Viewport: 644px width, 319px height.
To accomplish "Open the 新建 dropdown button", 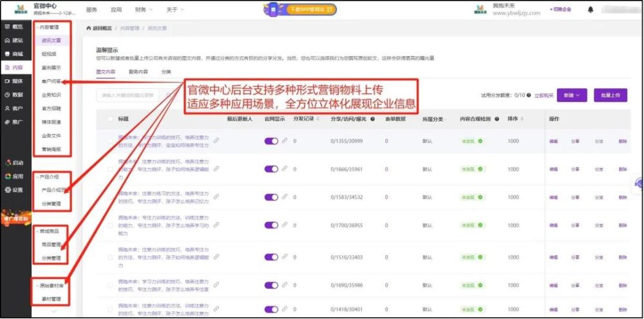I will [572, 95].
